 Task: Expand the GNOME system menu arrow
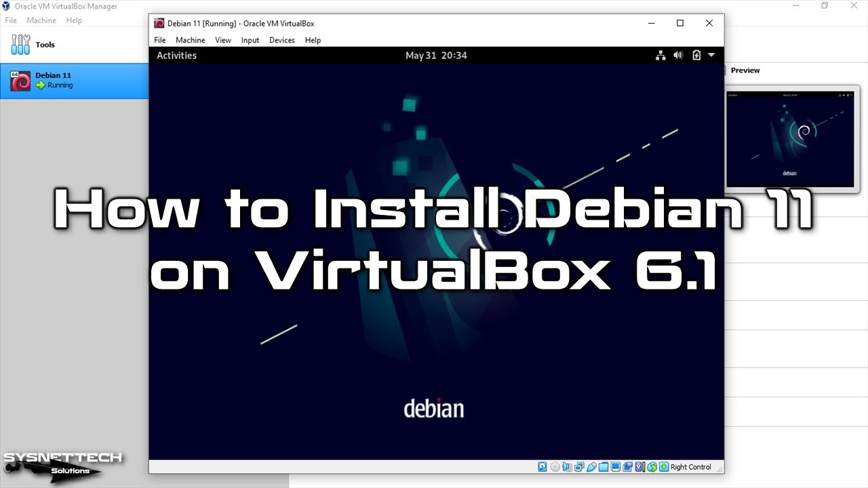pos(711,56)
